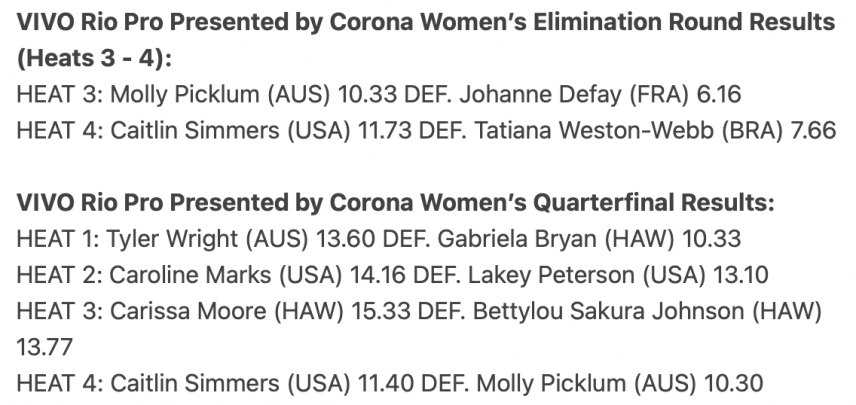Click the score 7.66 after Weston-Webb
This screenshot has height=405, width=856.
(x=814, y=130)
